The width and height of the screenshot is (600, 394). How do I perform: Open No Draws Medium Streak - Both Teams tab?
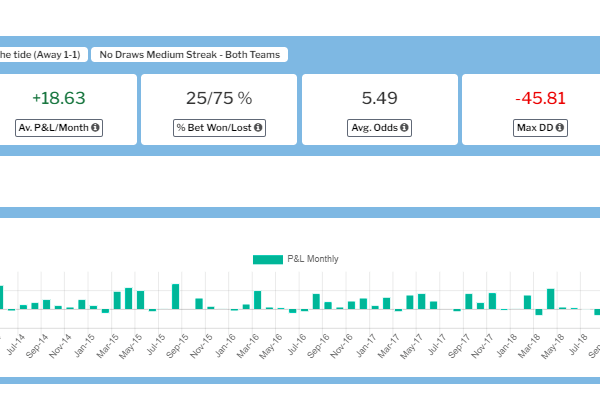click(189, 55)
